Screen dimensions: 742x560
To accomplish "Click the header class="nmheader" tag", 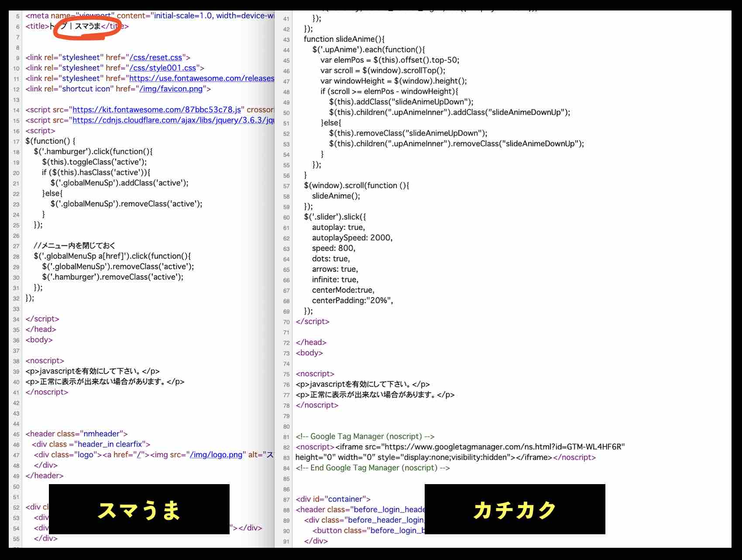I will (76, 434).
